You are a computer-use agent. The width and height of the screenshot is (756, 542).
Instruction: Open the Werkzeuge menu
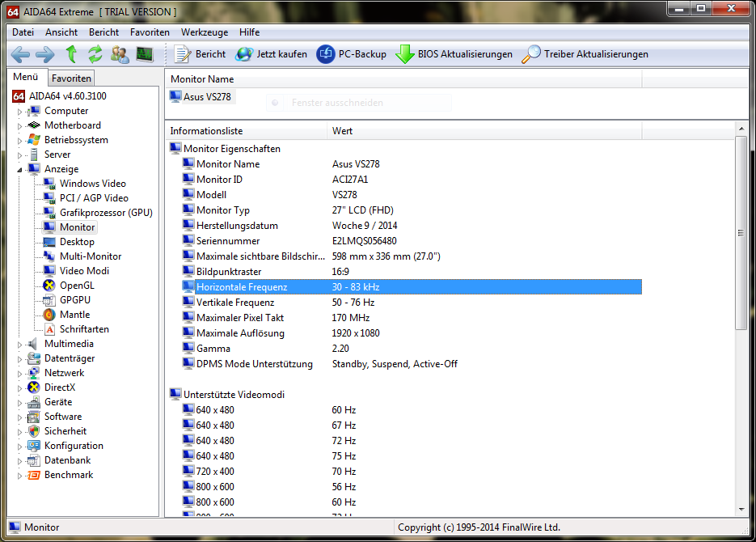pyautogui.click(x=205, y=32)
